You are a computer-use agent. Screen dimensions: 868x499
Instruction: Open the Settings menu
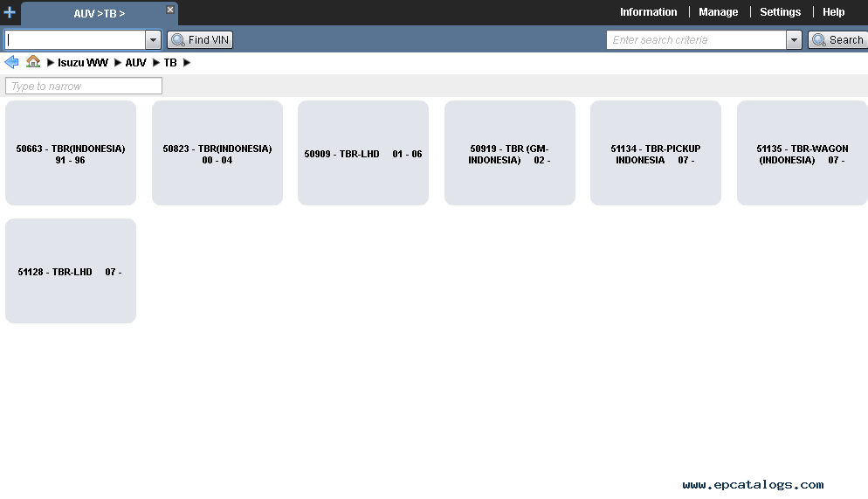tap(780, 12)
